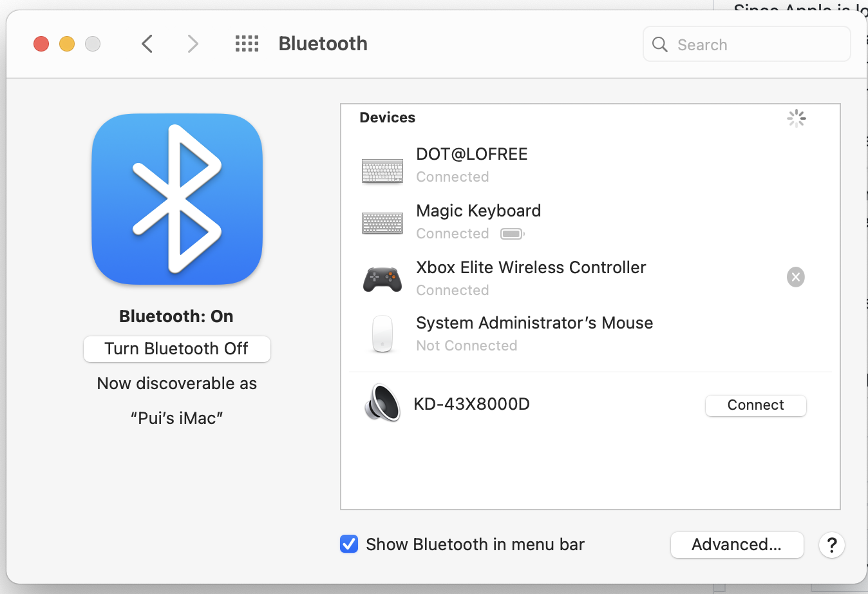Screen dimensions: 868x594
Task: Go forward with the right chevron
Action: coord(193,44)
